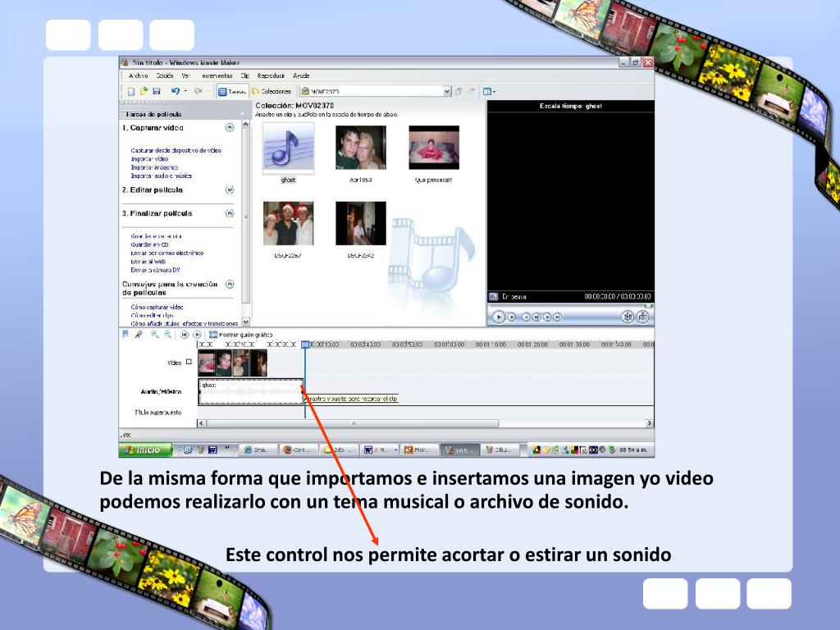Select the DSCF2267 photo thumbnail
The image size is (840, 630).
[x=288, y=223]
